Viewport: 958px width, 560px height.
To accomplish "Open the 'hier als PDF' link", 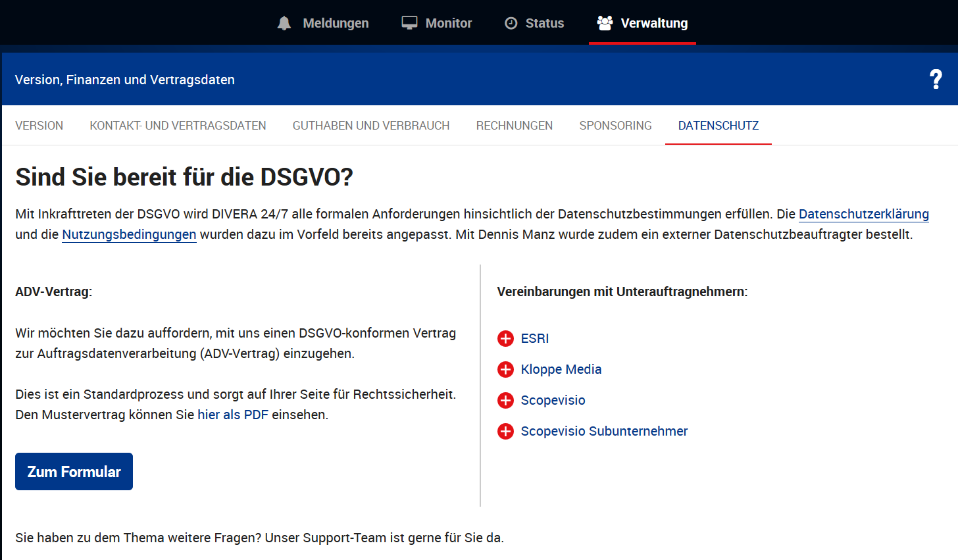I will click(233, 415).
